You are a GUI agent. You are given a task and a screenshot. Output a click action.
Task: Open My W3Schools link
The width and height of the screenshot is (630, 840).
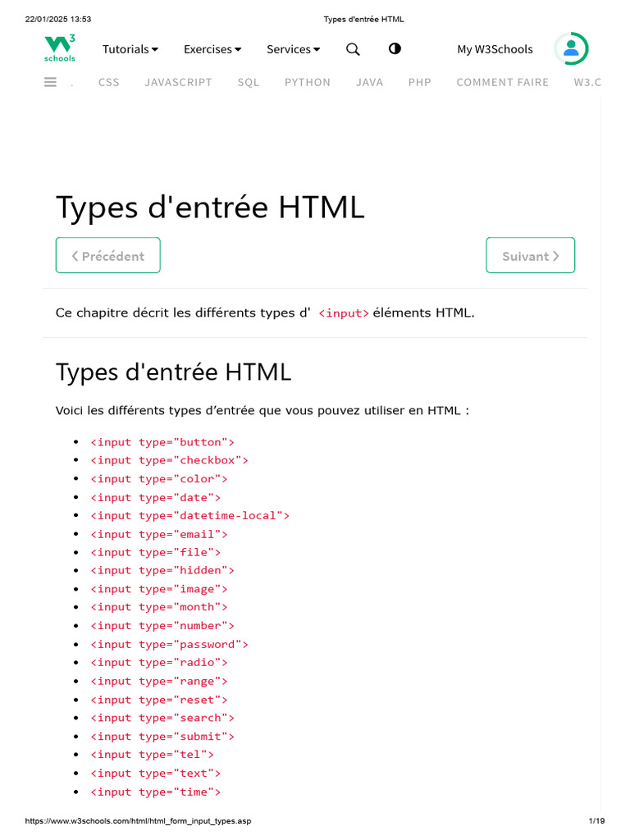coord(495,49)
